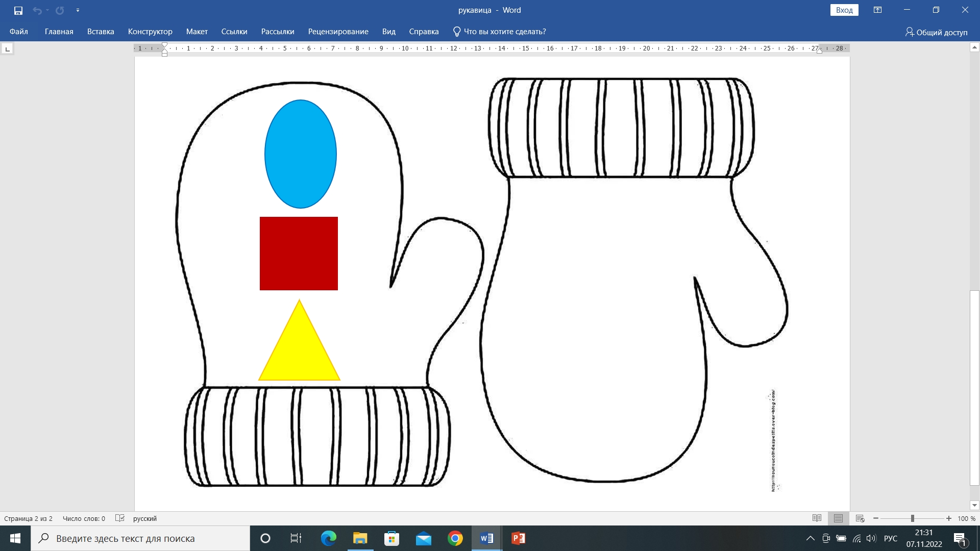Click the zoom out minus button
Viewport: 980px width, 551px height.
tap(876, 518)
